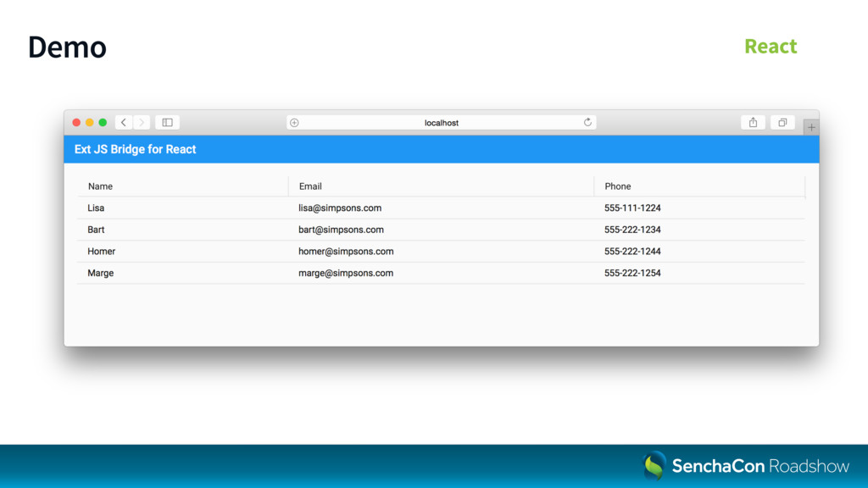
Task: Sort by the Email column header
Action: tap(441, 186)
